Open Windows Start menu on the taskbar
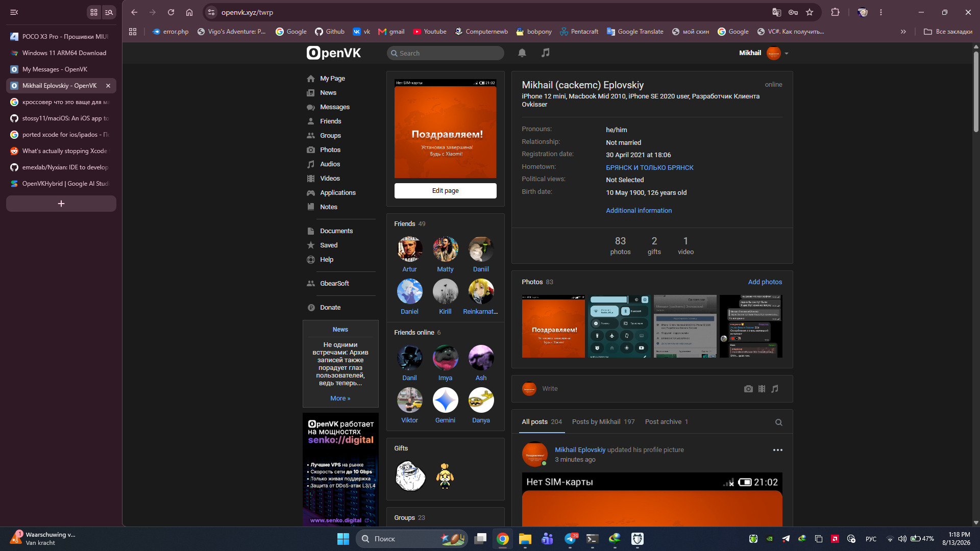 pos(343,539)
